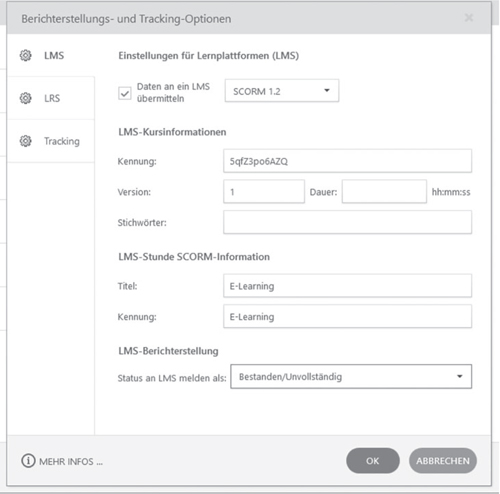Confirm settings with the OK button
Viewport: 500px width, 494px height.
(373, 461)
